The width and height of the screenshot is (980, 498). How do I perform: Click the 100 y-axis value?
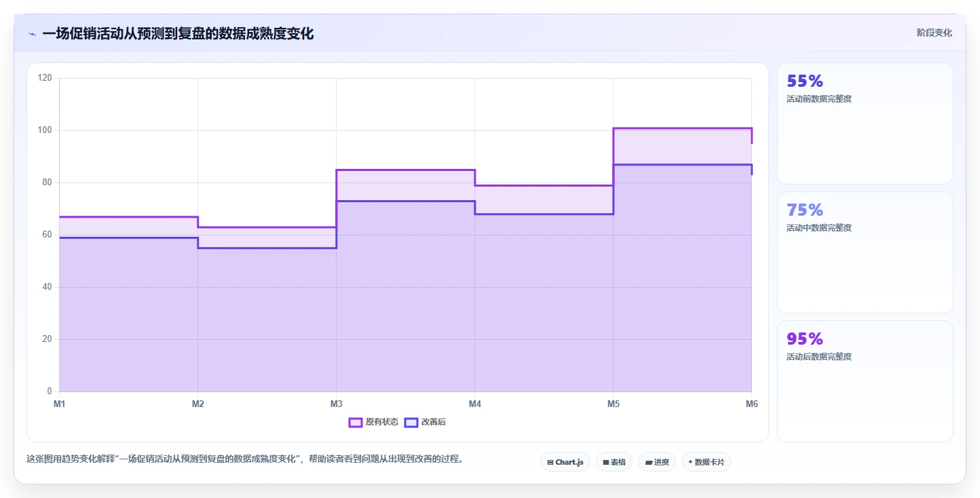point(45,130)
